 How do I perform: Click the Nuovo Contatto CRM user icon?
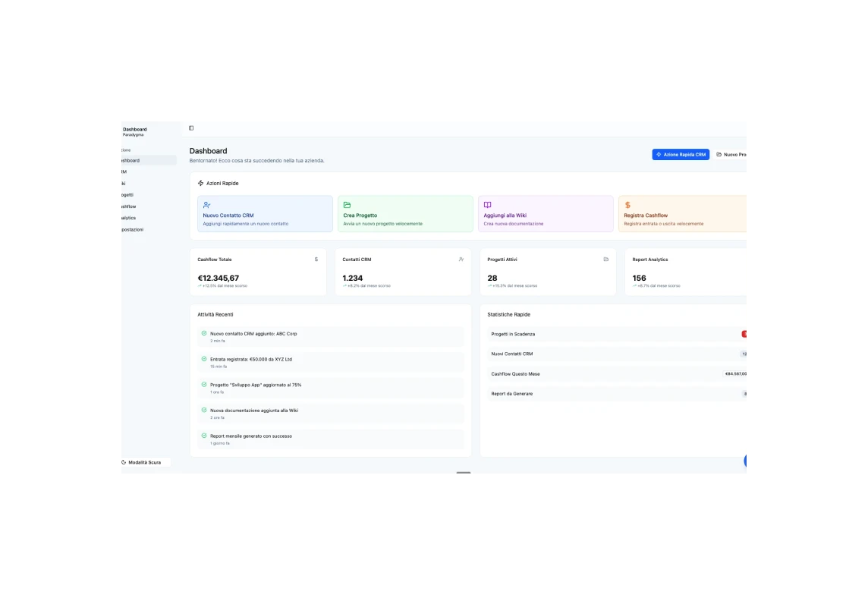(206, 205)
